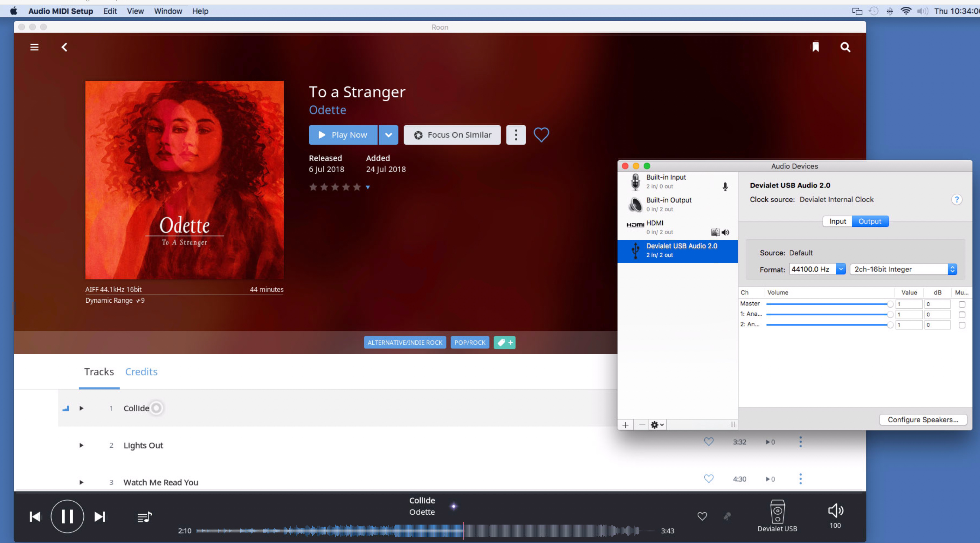Click the Master dB input field
Viewport: 980px width, 543px height.
click(x=937, y=304)
